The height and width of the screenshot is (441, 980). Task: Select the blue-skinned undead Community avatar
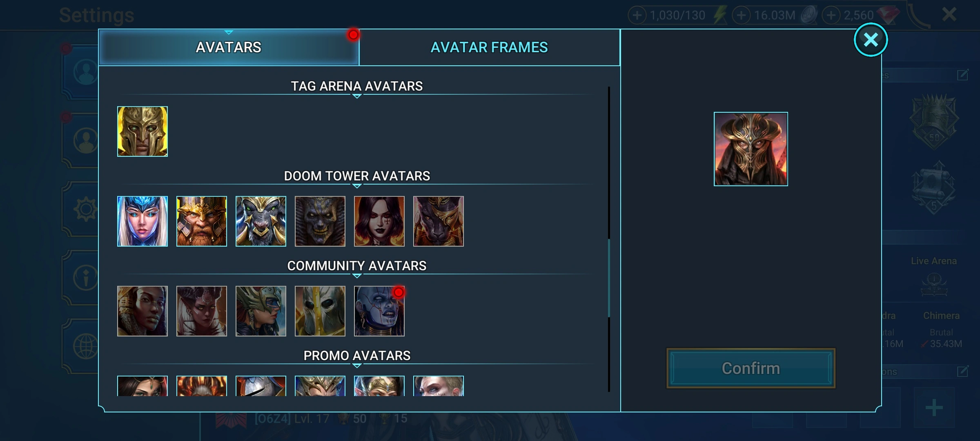[x=379, y=311]
